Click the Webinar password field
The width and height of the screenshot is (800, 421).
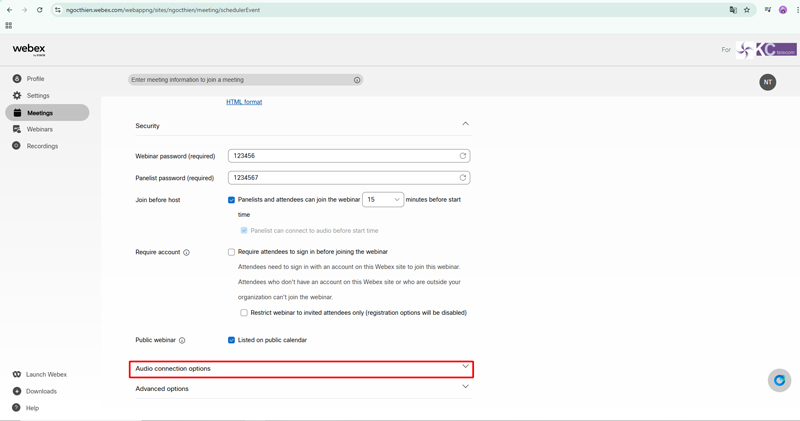coord(349,156)
